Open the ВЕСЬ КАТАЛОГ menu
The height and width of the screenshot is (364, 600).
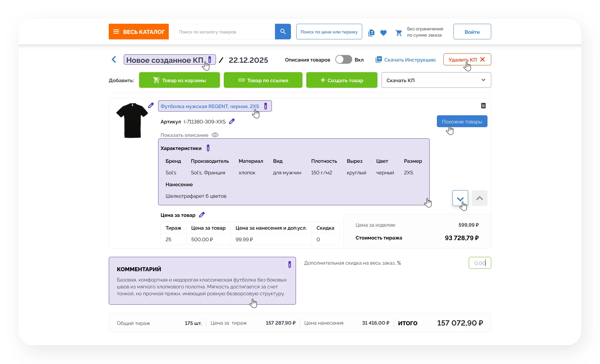coord(138,32)
